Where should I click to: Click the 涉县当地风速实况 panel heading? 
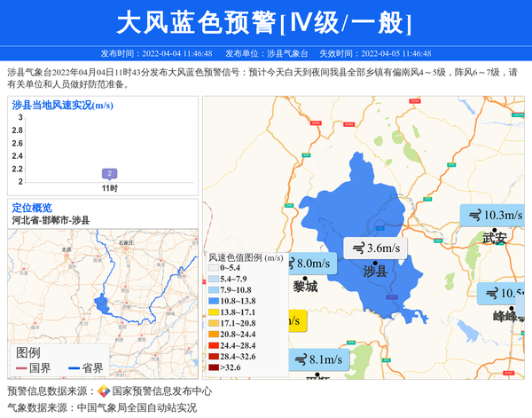[x=62, y=105]
